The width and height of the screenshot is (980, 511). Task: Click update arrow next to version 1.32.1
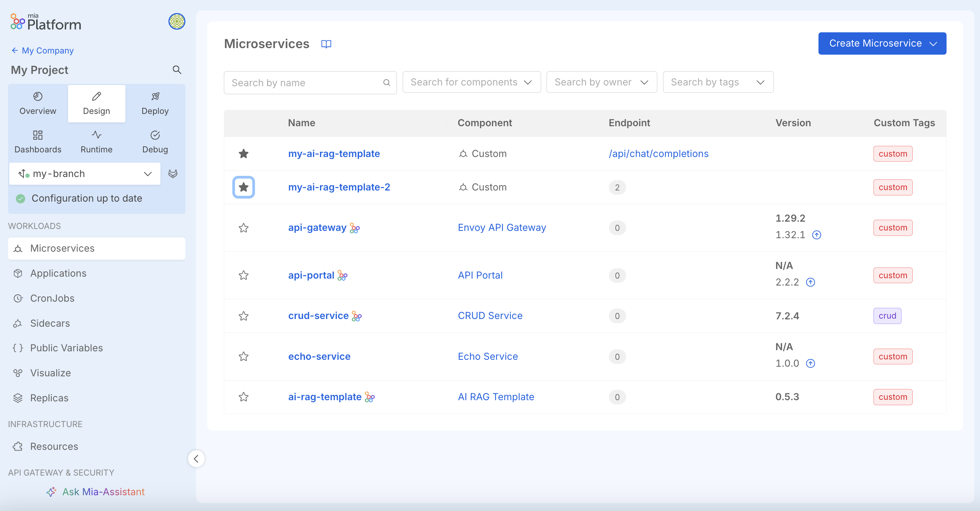[817, 235]
